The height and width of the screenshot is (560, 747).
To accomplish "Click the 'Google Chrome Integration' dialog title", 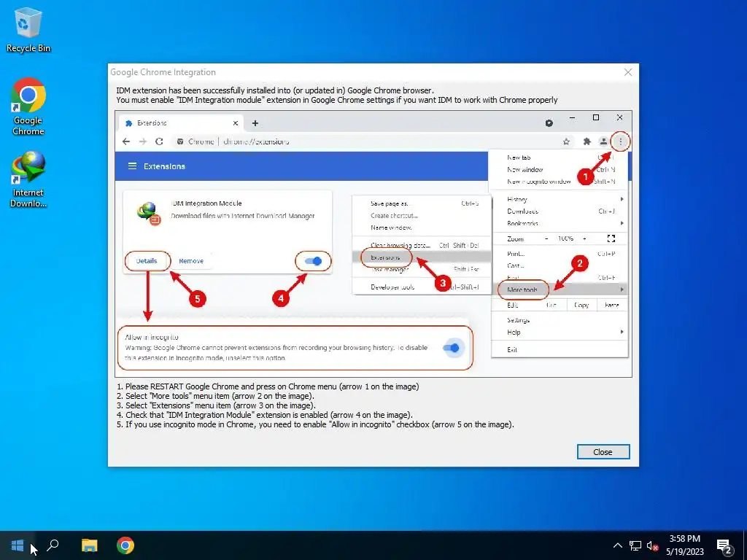I will (163, 72).
